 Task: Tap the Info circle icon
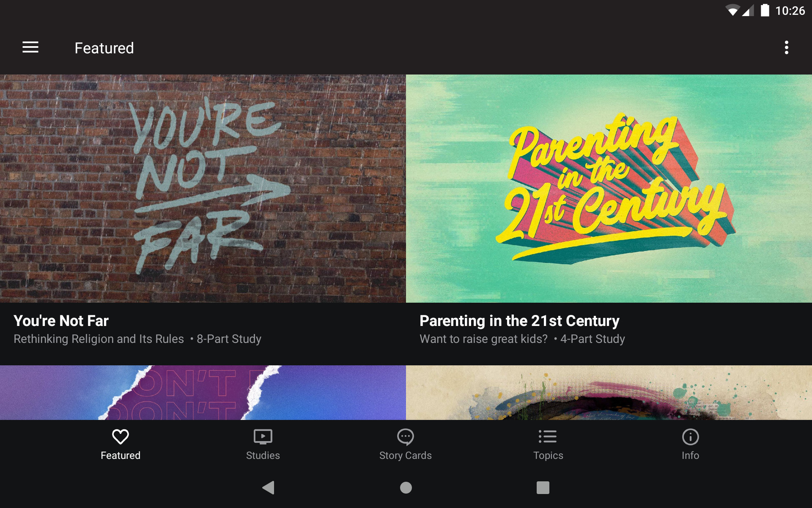(x=690, y=437)
